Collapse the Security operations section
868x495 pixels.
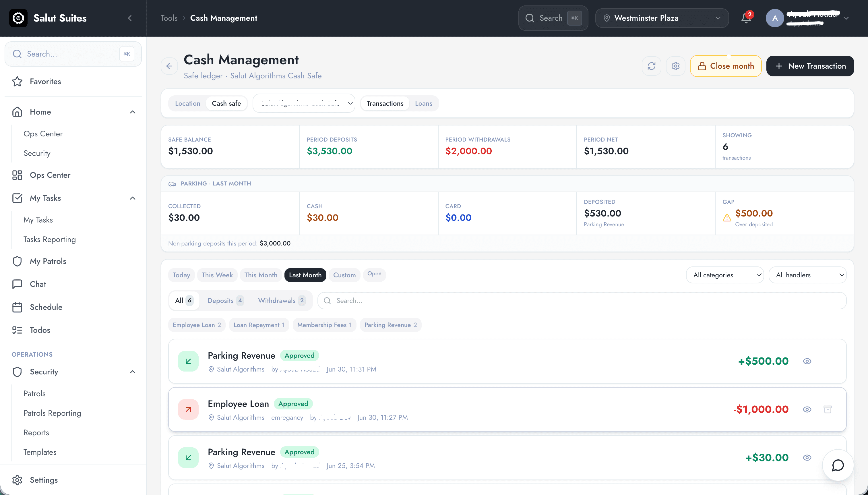pyautogui.click(x=133, y=372)
